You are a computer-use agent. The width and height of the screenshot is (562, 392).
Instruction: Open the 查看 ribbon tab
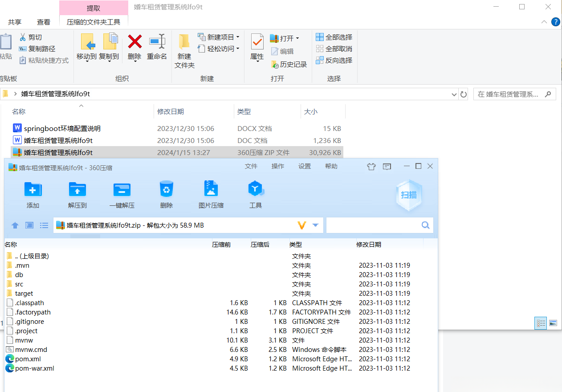pos(44,22)
